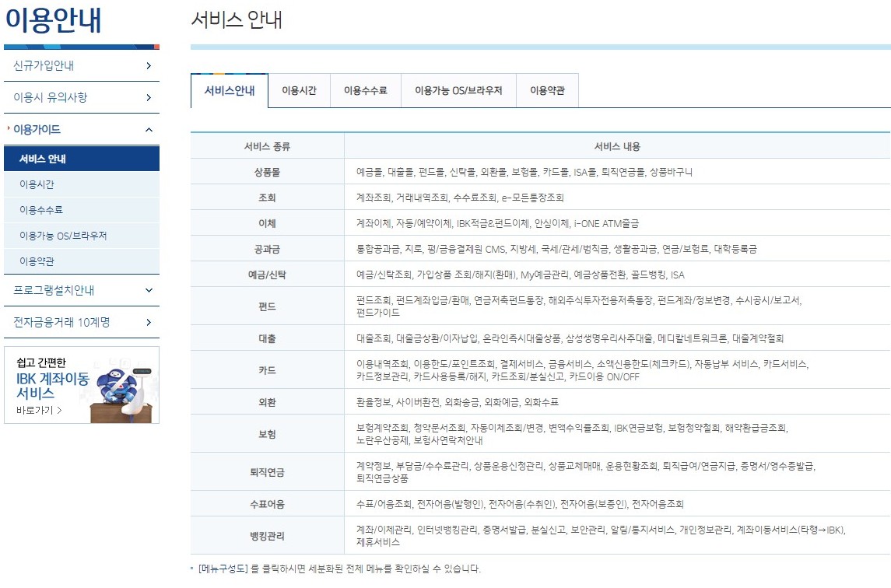The height and width of the screenshot is (588, 891).
Task: Switch to 서비스안내 tab
Action: coord(230,90)
